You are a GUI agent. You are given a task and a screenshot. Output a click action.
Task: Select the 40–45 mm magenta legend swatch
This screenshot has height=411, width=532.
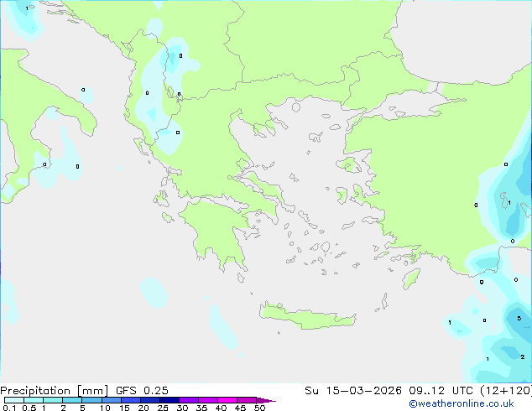tap(227, 400)
